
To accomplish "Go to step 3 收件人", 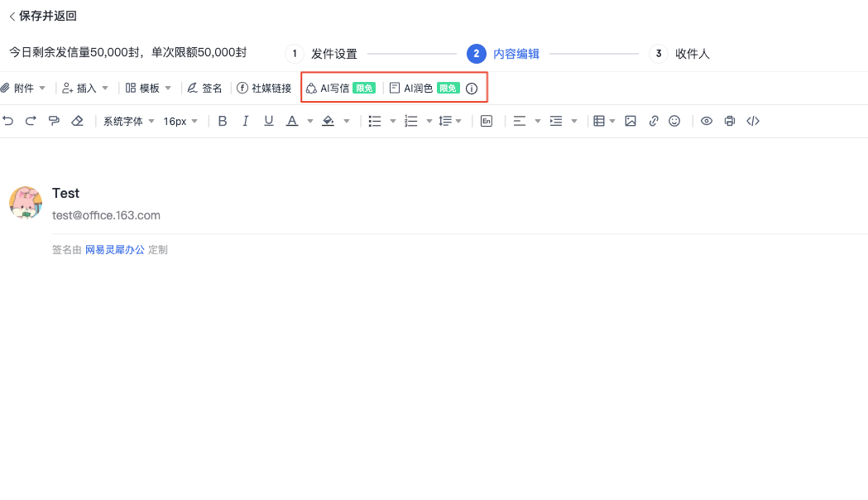I will click(x=680, y=54).
